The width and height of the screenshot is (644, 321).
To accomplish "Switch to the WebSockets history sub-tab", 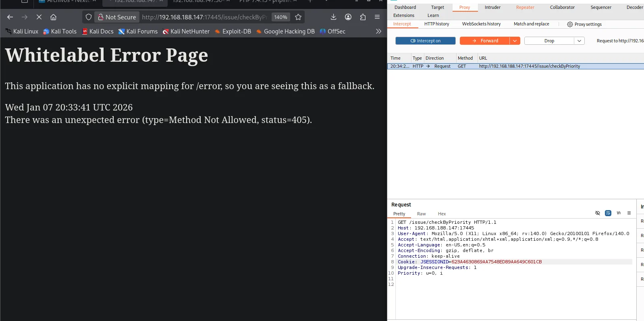I will tap(481, 24).
